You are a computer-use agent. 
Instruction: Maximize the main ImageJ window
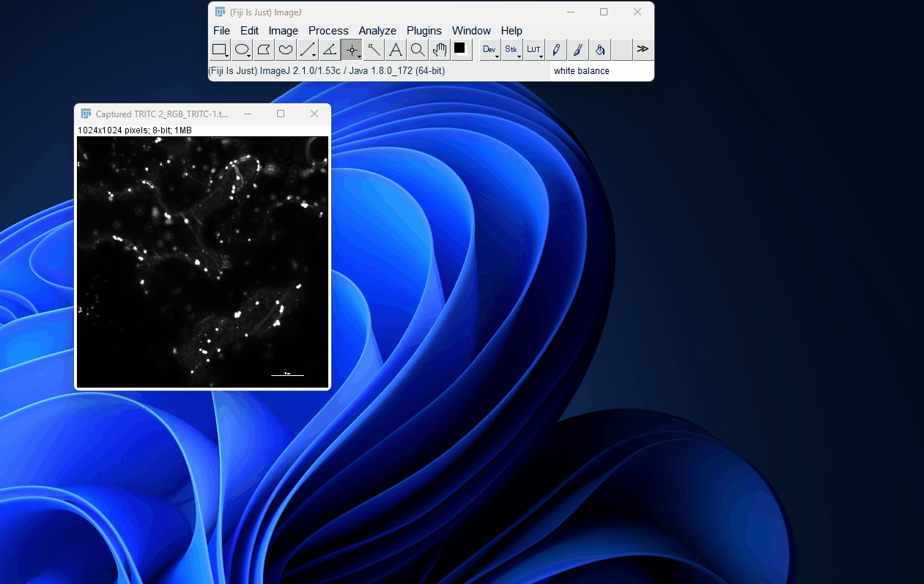click(604, 12)
